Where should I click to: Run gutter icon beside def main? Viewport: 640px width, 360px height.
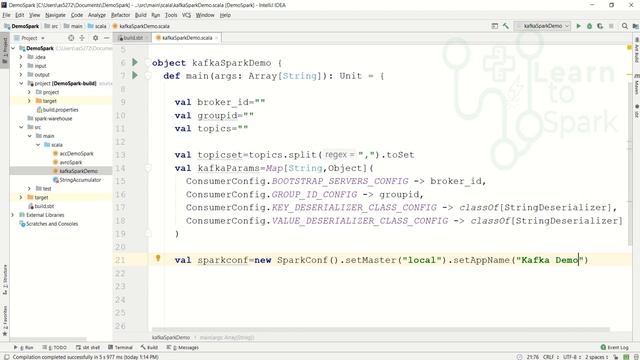pyautogui.click(x=135, y=76)
